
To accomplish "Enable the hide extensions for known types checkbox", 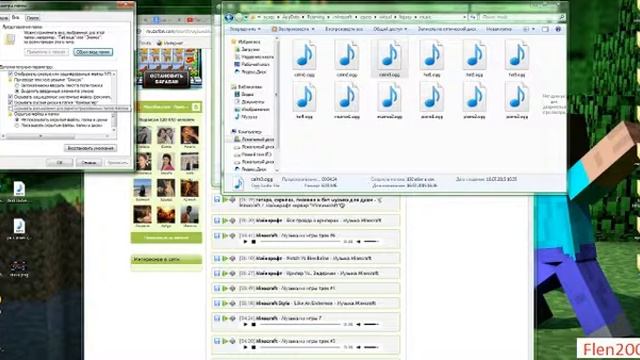I will pos(11,109).
